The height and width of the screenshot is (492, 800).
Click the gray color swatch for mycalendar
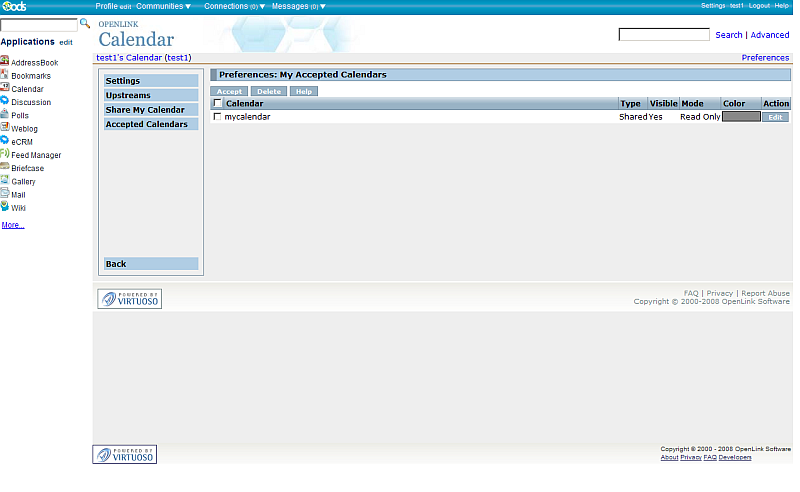tap(740, 117)
